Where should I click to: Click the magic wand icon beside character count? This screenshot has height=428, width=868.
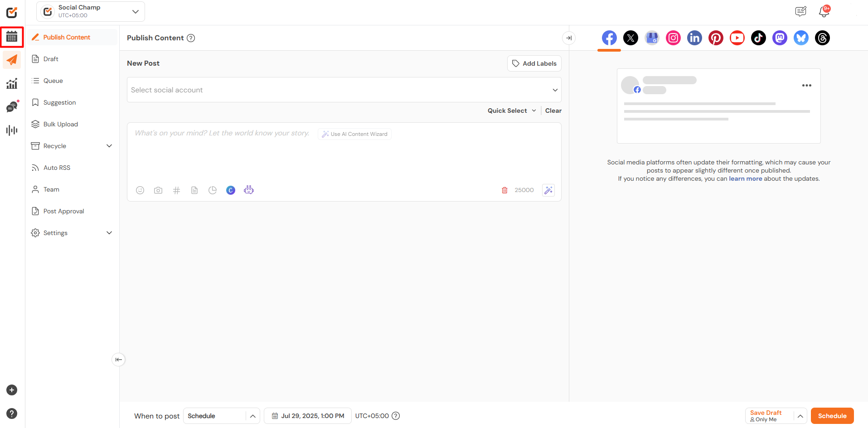point(548,190)
